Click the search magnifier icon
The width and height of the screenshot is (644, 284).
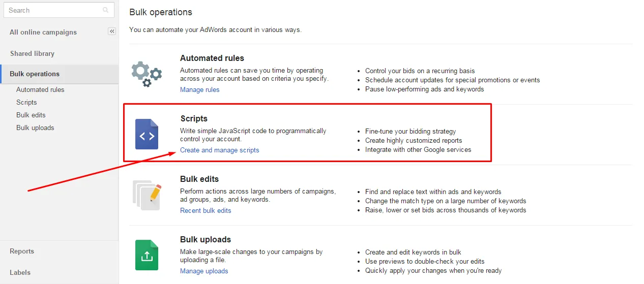pos(106,10)
